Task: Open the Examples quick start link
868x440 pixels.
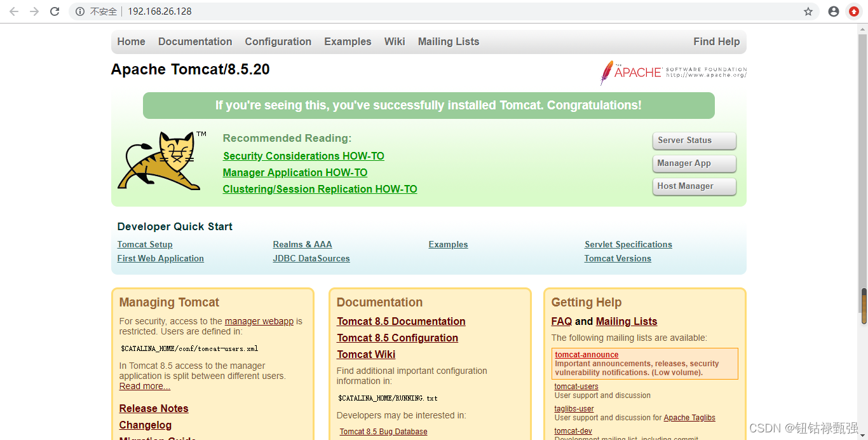Action: coord(448,244)
